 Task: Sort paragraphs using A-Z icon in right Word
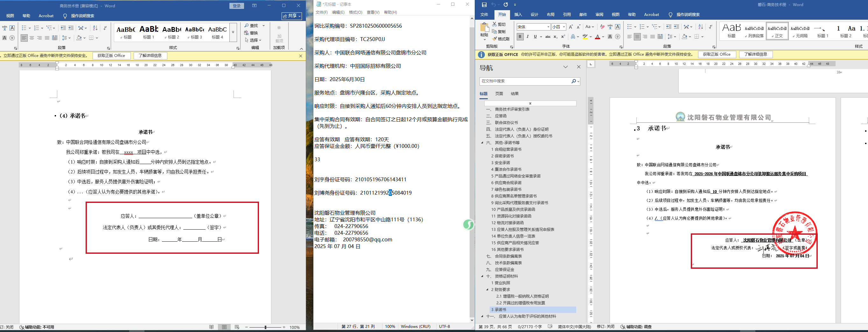coord(701,27)
